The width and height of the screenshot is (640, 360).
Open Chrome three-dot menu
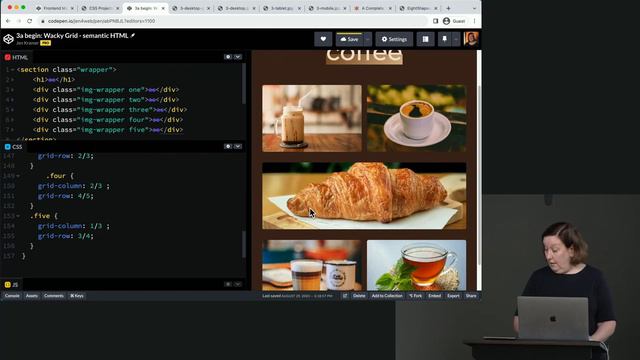(474, 21)
